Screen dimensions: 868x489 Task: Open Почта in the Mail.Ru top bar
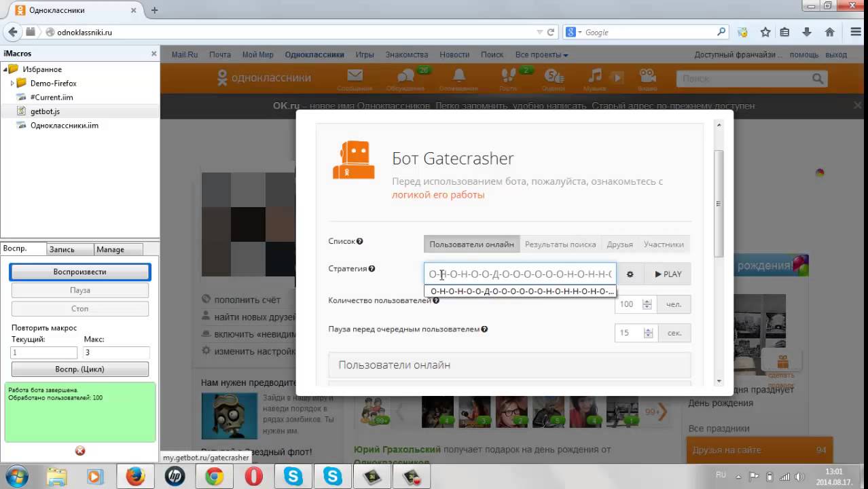tap(220, 54)
